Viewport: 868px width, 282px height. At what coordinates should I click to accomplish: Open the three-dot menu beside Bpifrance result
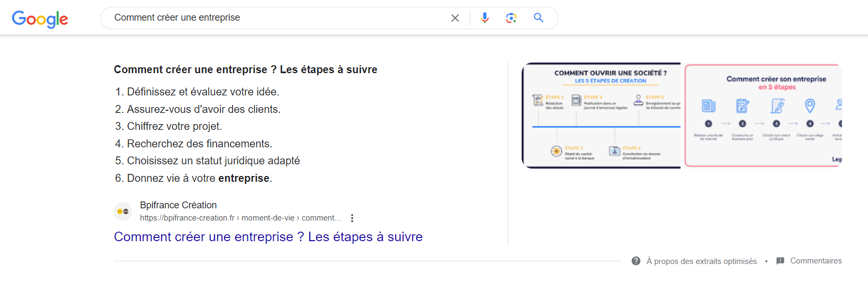(352, 218)
